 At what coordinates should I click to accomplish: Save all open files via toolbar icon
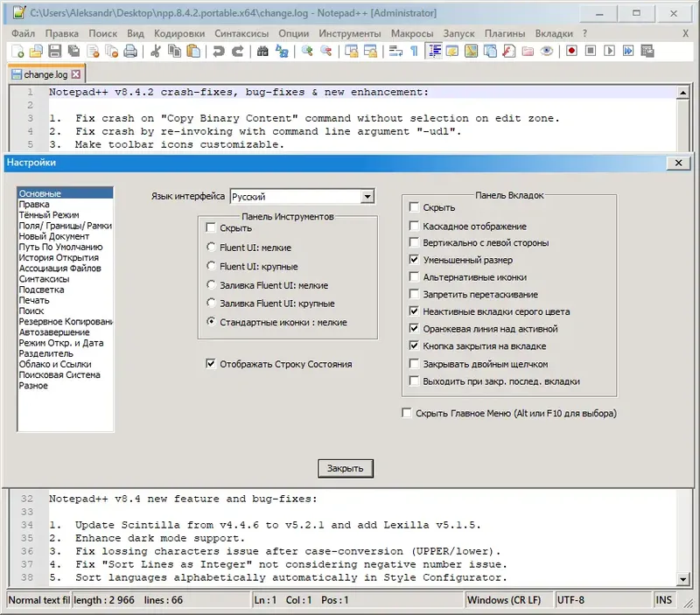[x=74, y=52]
